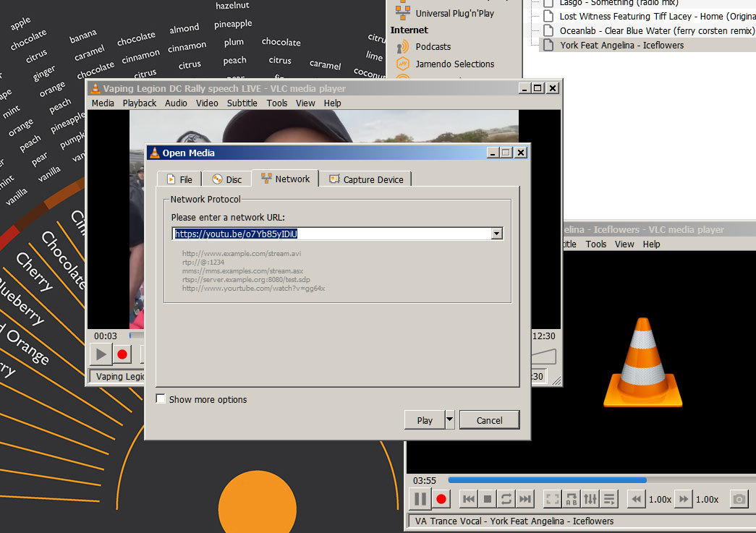Toggle playlist view icon in Iceflowers player
The height and width of the screenshot is (533, 756).
(609, 499)
